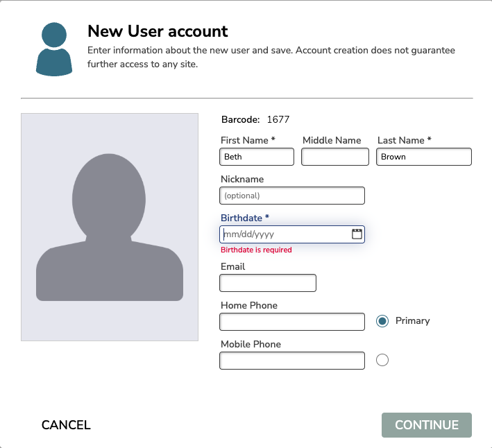The height and width of the screenshot is (448, 492).
Task: Click the blue user account header icon
Action: 54,49
